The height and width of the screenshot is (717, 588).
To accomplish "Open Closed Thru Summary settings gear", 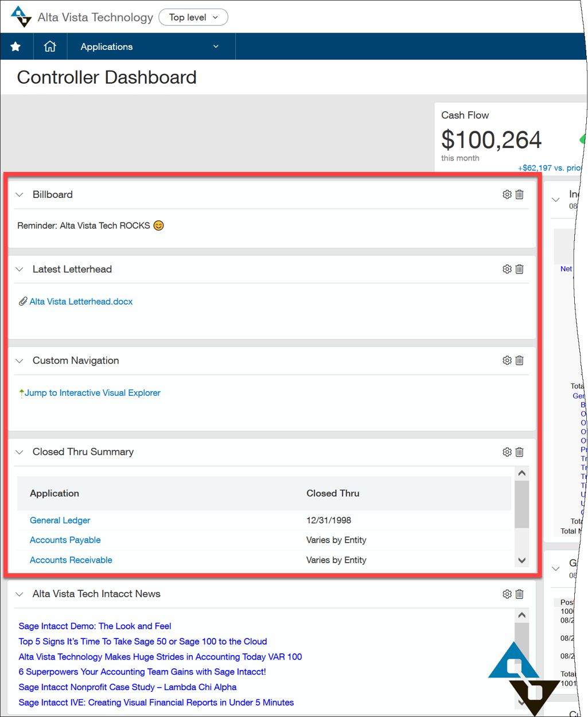I will tap(507, 452).
